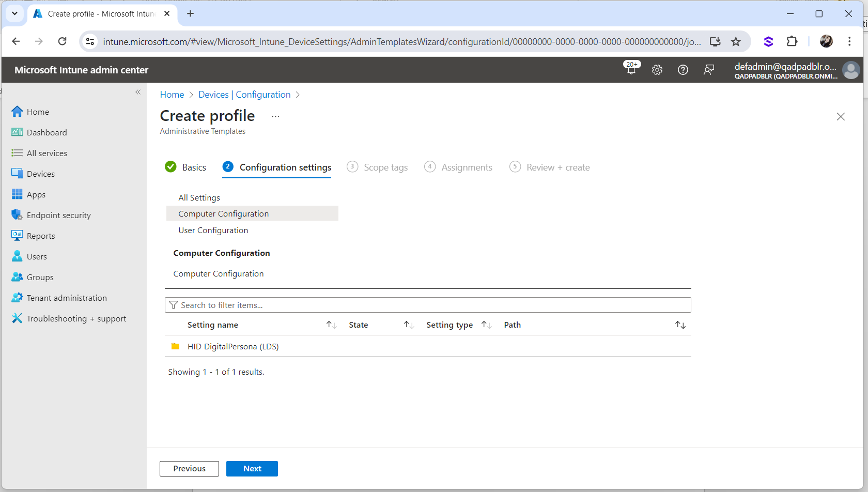Open notifications bell with 20+ badge

(x=631, y=69)
